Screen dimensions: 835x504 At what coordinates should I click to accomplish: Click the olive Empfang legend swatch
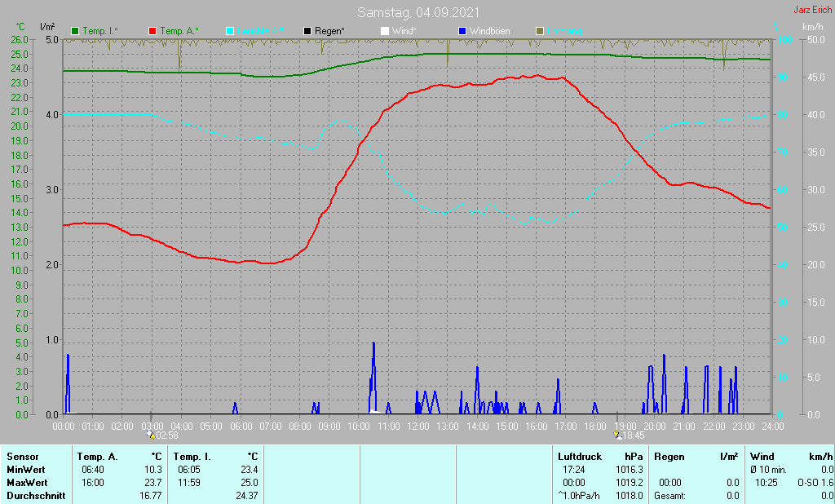[540, 32]
